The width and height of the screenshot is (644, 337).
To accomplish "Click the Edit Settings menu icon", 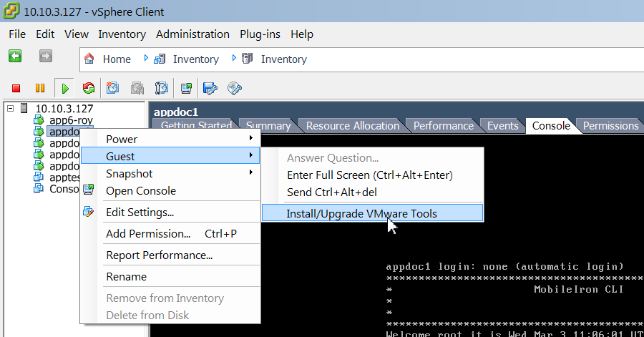I will (88, 212).
